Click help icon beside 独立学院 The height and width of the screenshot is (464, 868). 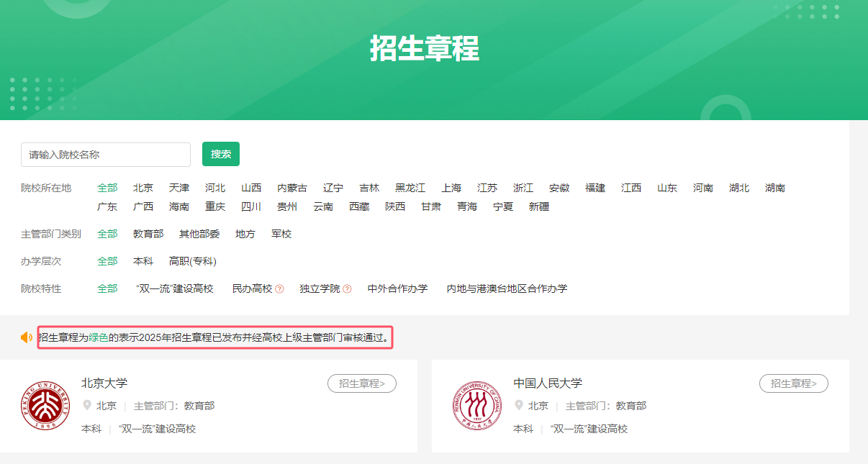[x=347, y=289]
